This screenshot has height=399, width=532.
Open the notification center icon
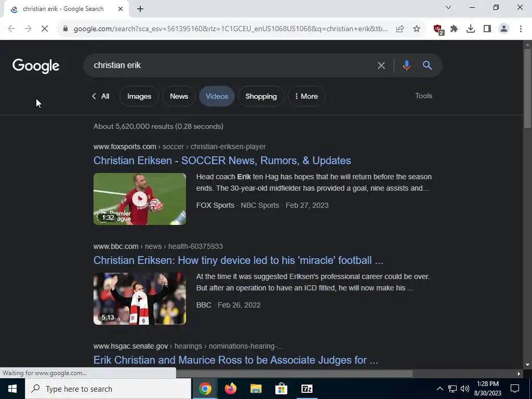(515, 389)
